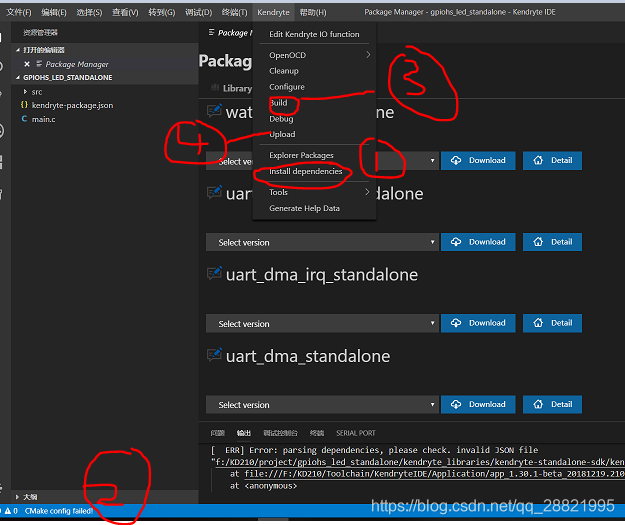Click edit icon beside the wat... package
This screenshot has width=625, height=525.
click(x=214, y=110)
